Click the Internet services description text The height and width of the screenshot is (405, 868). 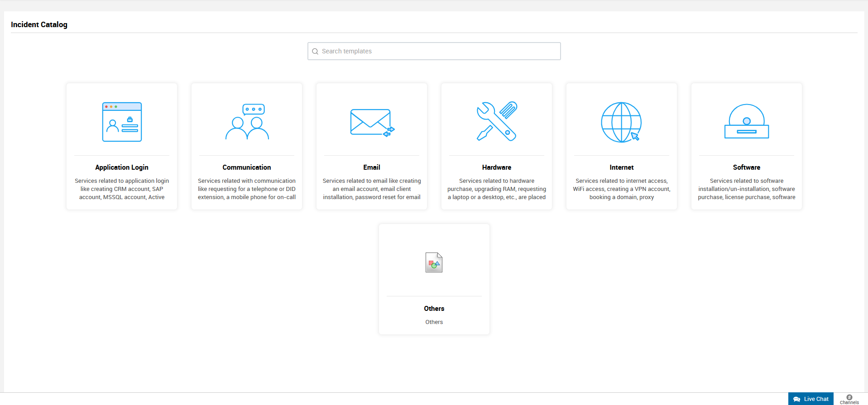click(x=622, y=189)
